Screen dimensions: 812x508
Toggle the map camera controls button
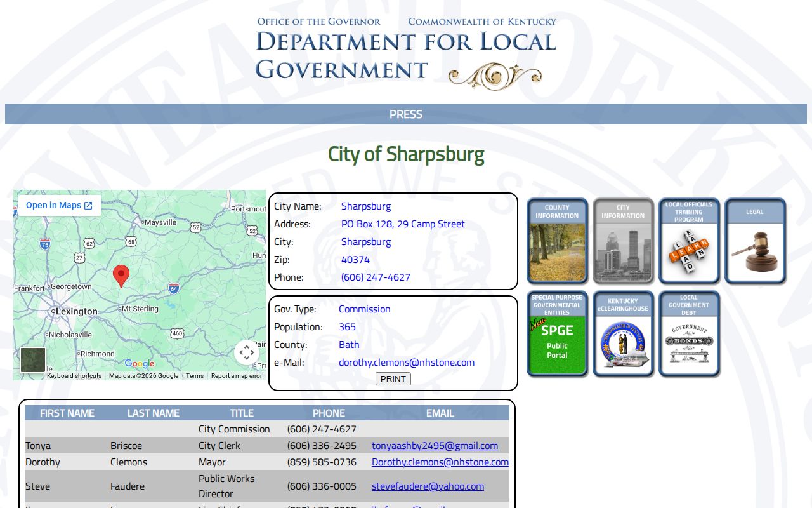tap(247, 352)
